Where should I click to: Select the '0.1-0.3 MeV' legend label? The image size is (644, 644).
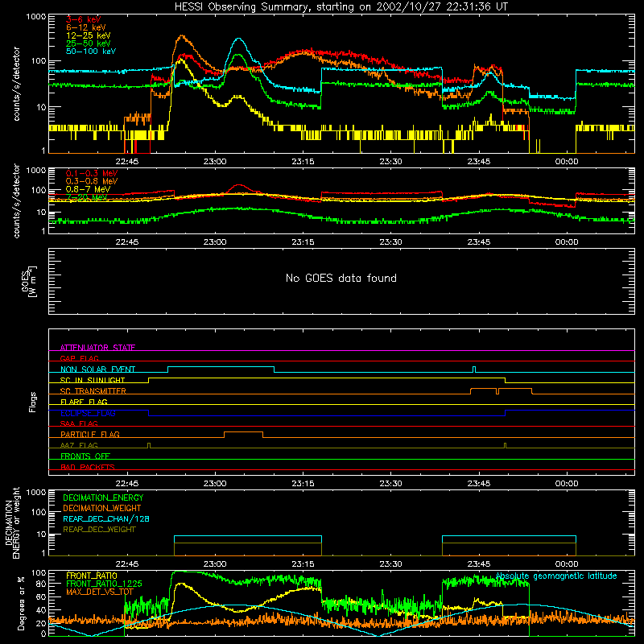pos(92,173)
